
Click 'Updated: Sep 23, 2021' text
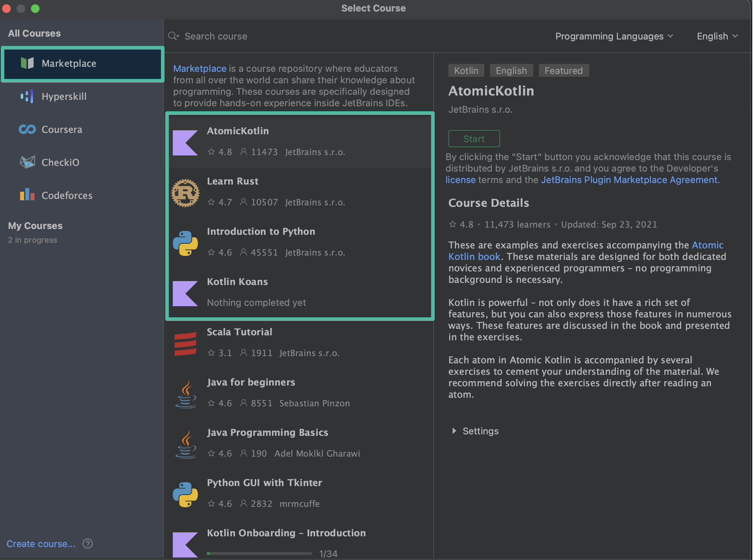(x=609, y=224)
